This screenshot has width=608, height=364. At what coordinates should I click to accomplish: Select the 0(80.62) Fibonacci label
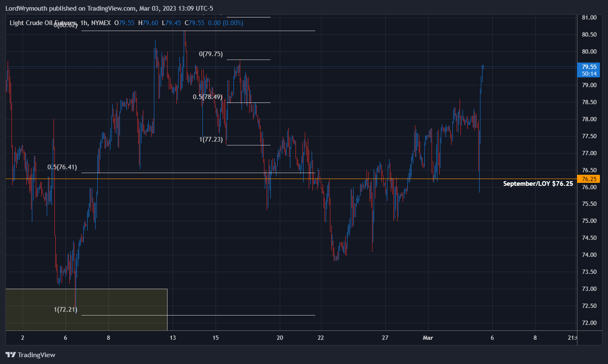tap(66, 26)
